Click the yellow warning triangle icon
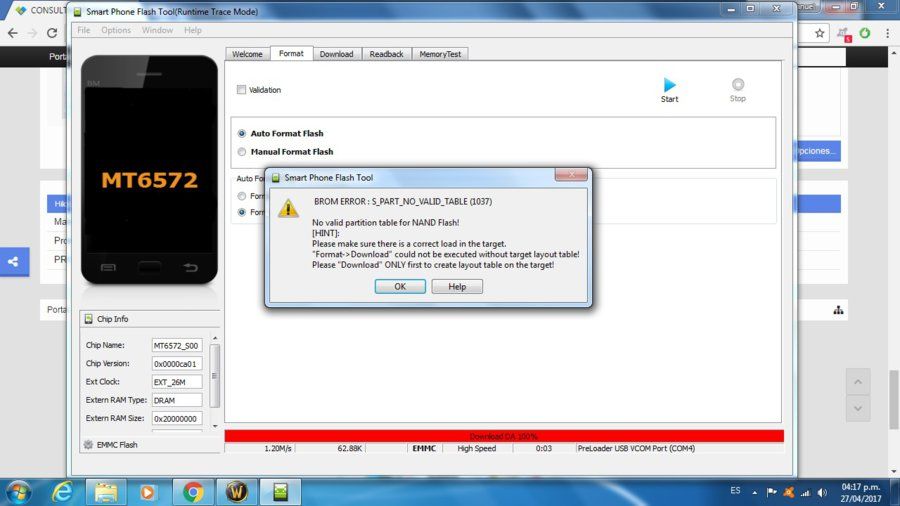 (x=288, y=208)
